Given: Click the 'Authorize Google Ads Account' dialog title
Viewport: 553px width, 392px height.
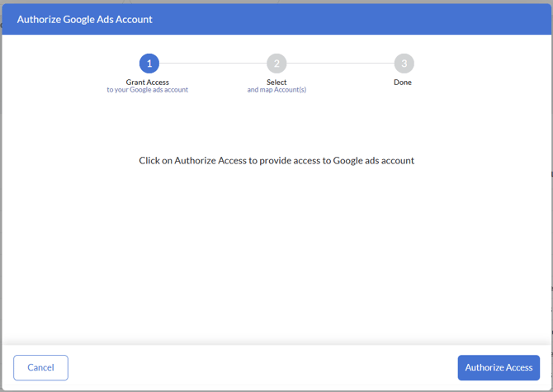Looking at the screenshot, I should point(85,19).
